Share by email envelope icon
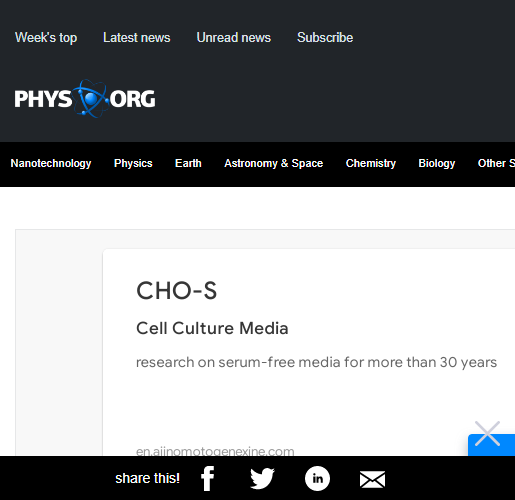 click(x=372, y=480)
